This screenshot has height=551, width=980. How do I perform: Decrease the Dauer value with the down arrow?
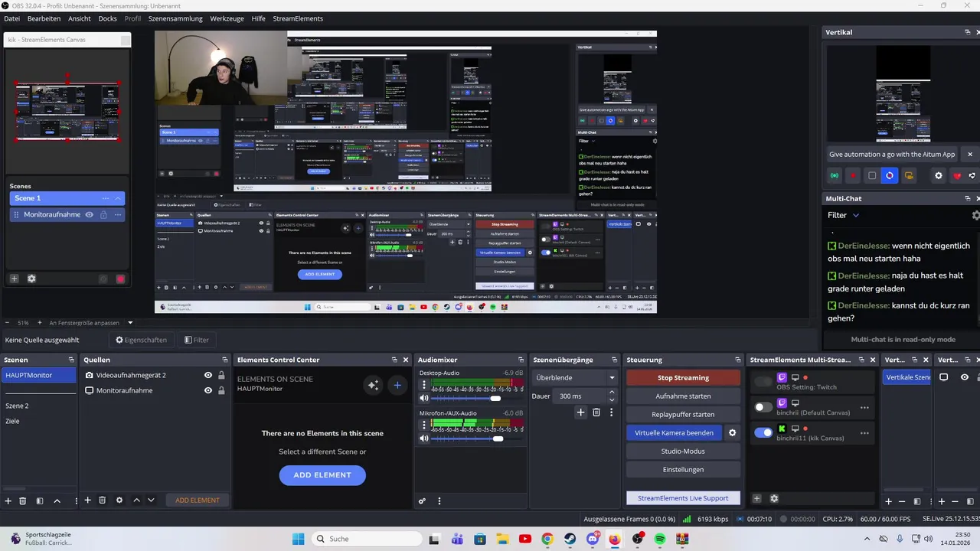point(611,399)
